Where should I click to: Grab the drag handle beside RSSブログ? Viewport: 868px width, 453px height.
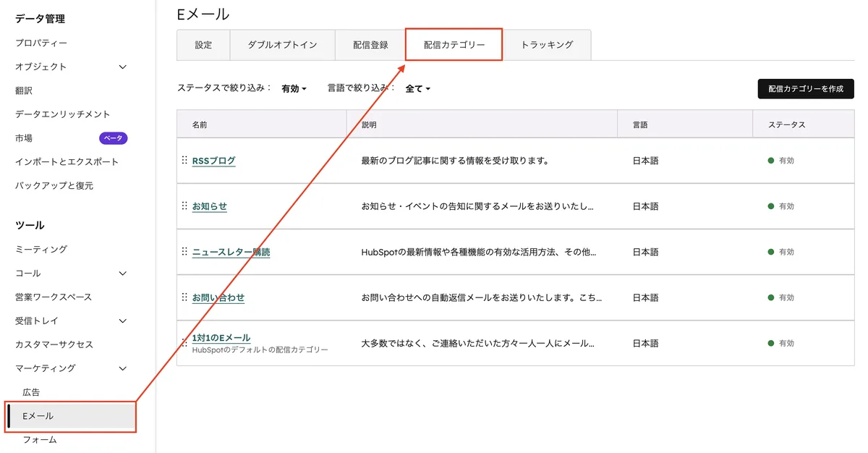tap(186, 161)
